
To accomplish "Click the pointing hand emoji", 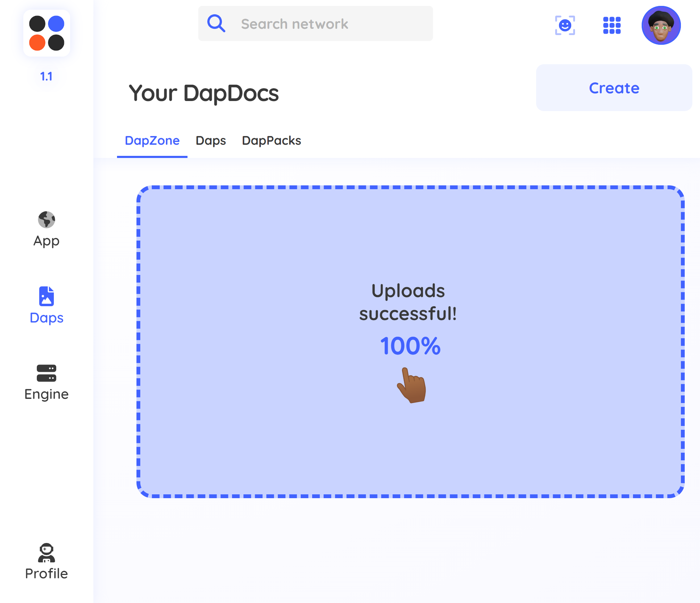I will pos(412,386).
